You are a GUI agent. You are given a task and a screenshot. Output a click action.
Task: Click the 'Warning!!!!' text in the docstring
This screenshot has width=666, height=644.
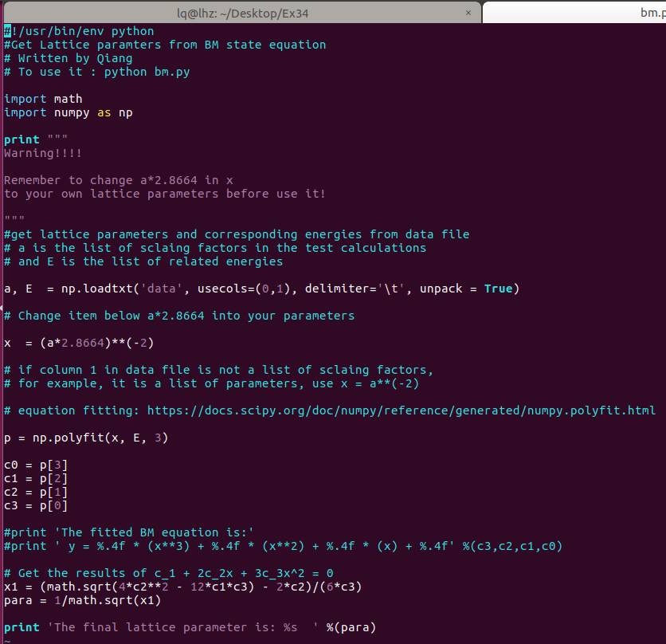(x=43, y=153)
